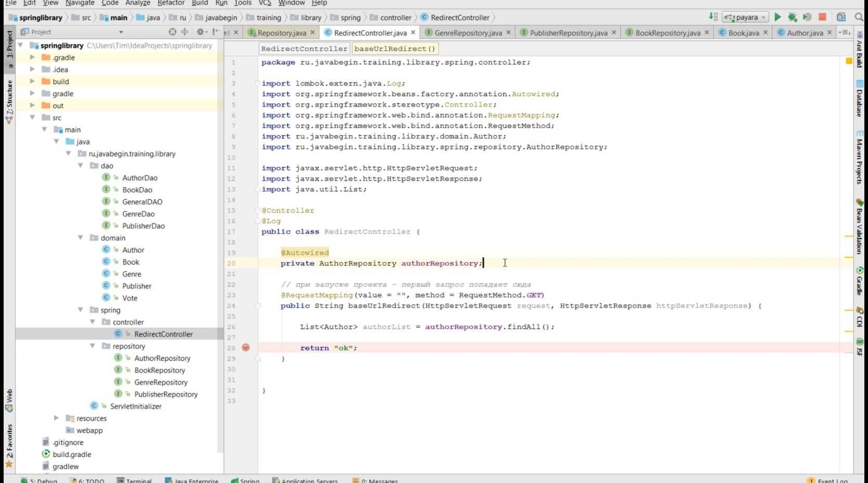Open the Favorites tool window

click(x=9, y=446)
